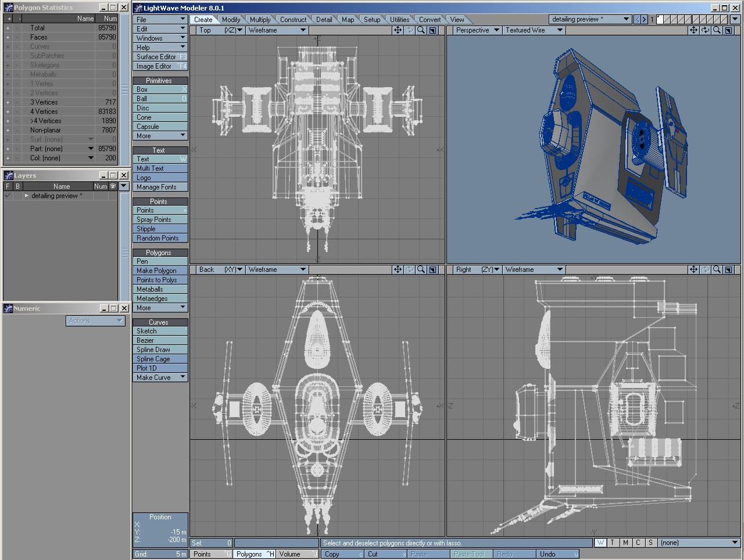Click the zoom magnifier in the Right viewport
744x560 pixels.
pyautogui.click(x=717, y=270)
